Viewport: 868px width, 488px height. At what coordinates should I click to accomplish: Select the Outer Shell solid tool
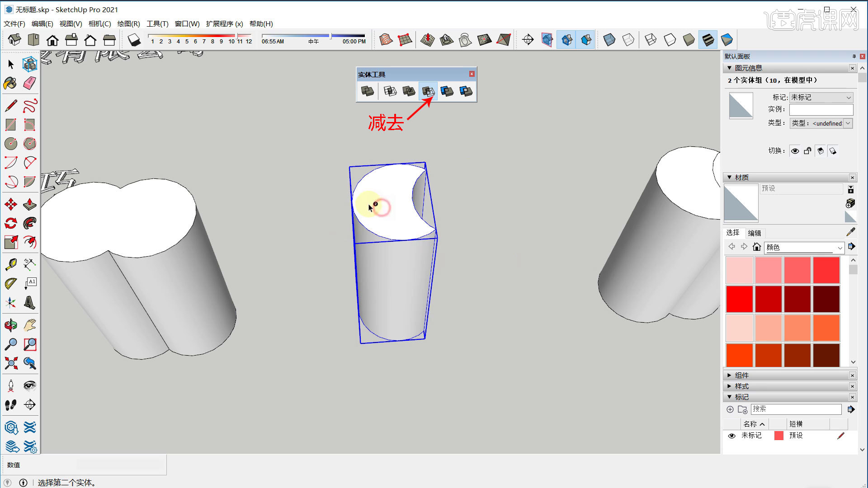pos(368,91)
